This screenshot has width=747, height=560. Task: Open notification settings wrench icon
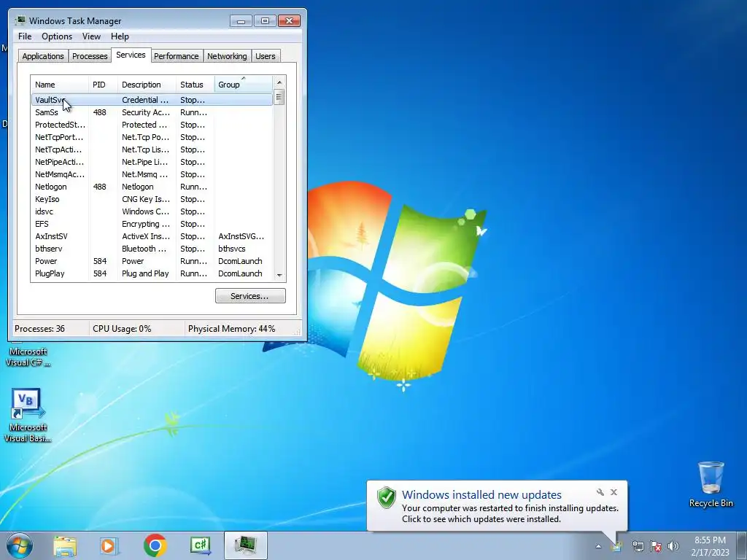tap(600, 492)
